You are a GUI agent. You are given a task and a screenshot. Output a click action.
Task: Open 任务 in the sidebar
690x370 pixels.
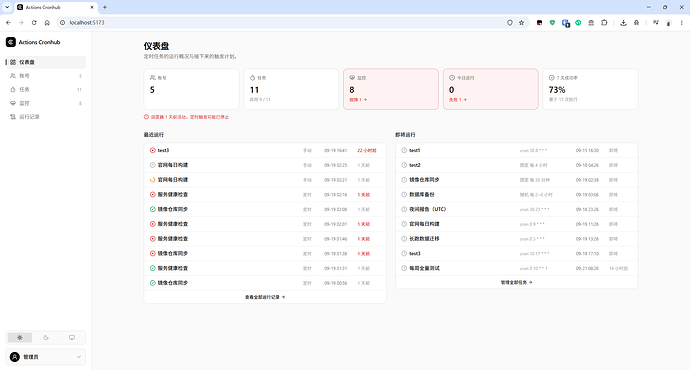pyautogui.click(x=45, y=89)
